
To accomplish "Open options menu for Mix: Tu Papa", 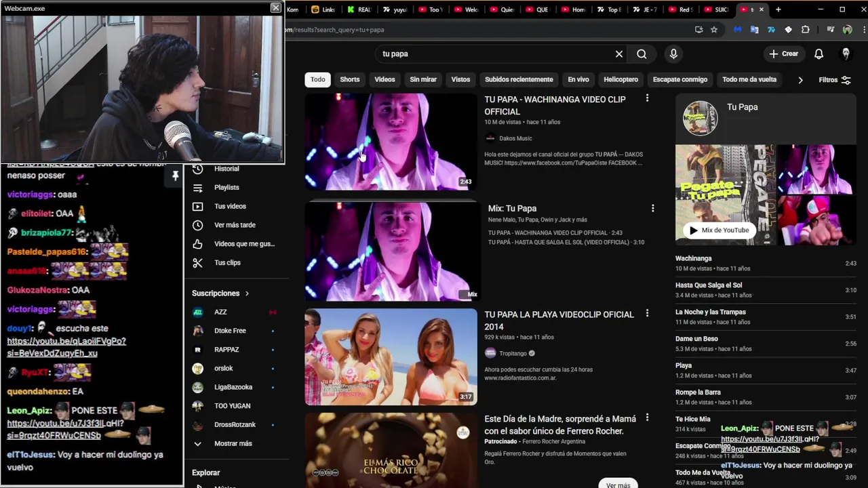I will click(652, 208).
